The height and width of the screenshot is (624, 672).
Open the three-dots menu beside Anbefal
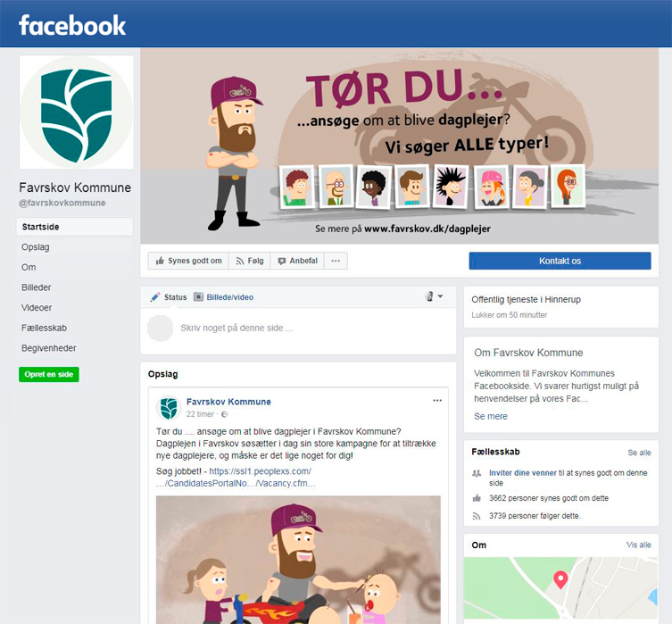click(x=336, y=261)
